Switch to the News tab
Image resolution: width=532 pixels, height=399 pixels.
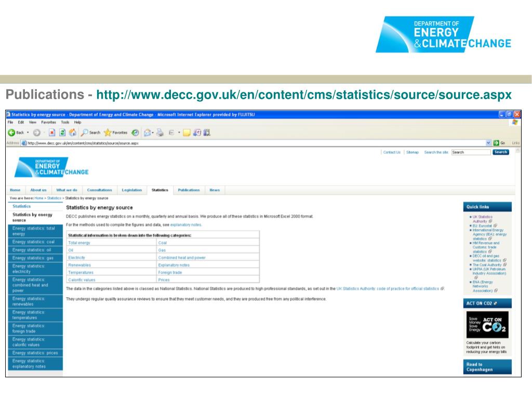tap(215, 190)
